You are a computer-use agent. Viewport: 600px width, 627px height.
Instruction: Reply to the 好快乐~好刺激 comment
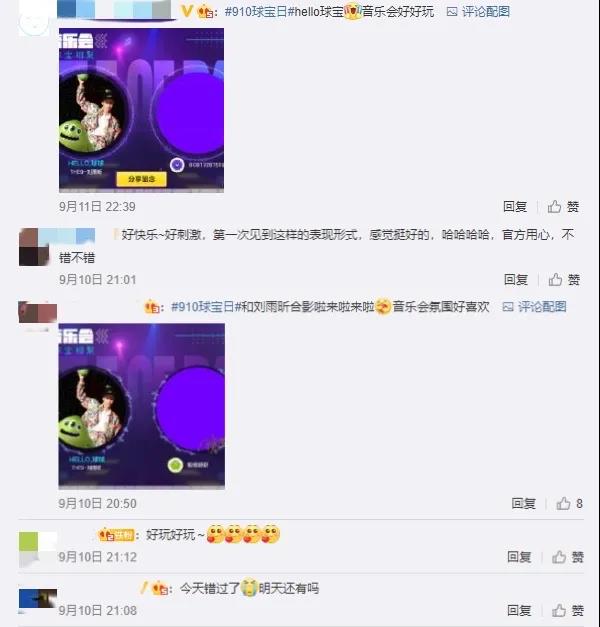(x=516, y=280)
